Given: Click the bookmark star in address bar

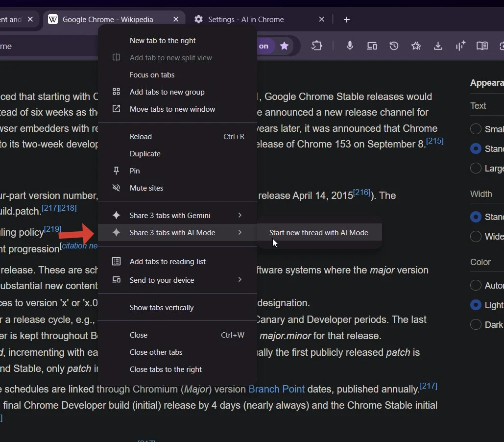Looking at the screenshot, I should 284,46.
